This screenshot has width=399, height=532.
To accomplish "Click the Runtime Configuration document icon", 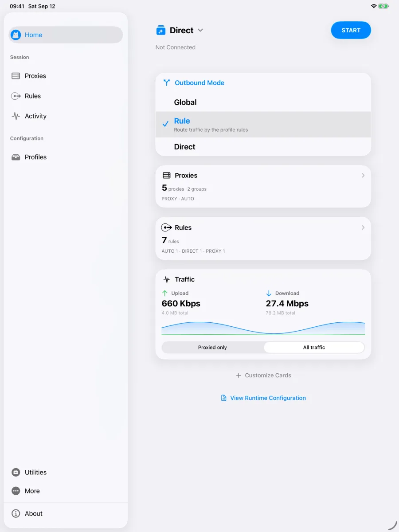I will pos(224,398).
